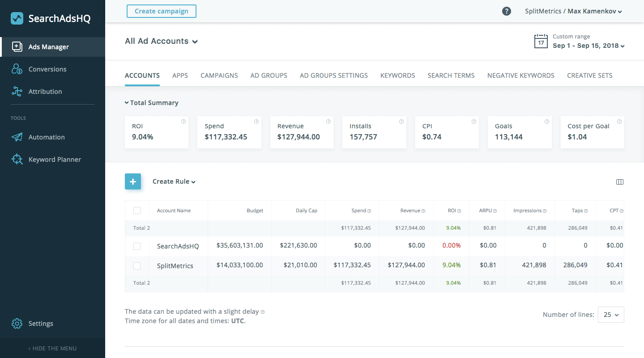
Task: Open the Sep 1 - Sep 15 date range picker
Action: pyautogui.click(x=589, y=46)
